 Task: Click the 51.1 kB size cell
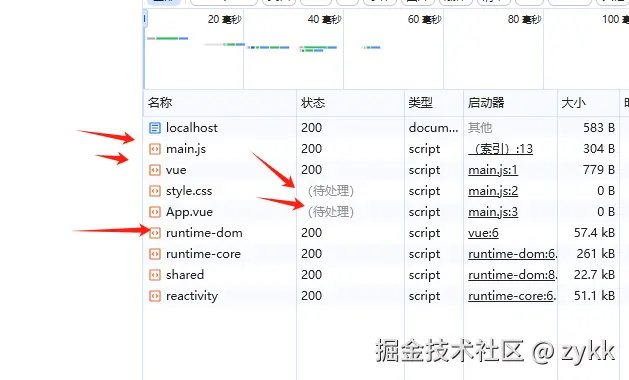[x=594, y=296]
